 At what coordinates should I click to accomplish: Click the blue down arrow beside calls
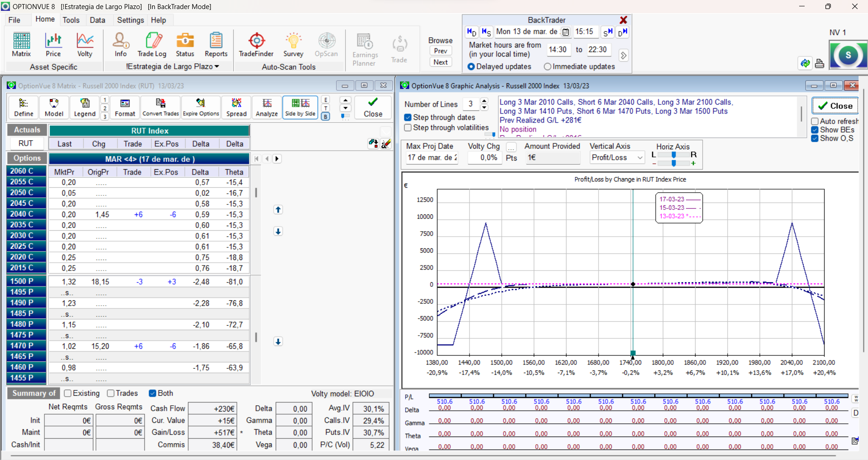(x=278, y=232)
